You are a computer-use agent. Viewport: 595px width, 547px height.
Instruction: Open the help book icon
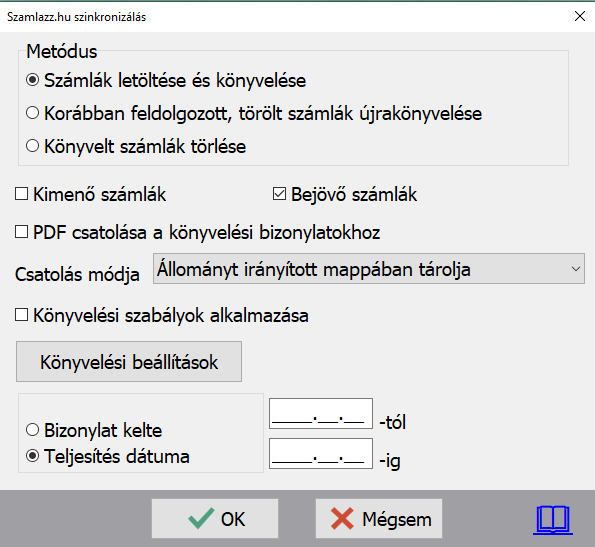(553, 520)
